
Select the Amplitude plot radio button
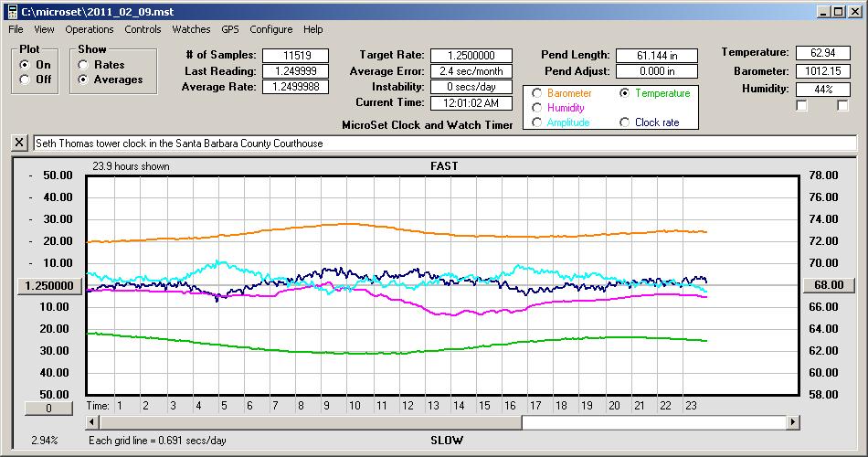tap(536, 122)
